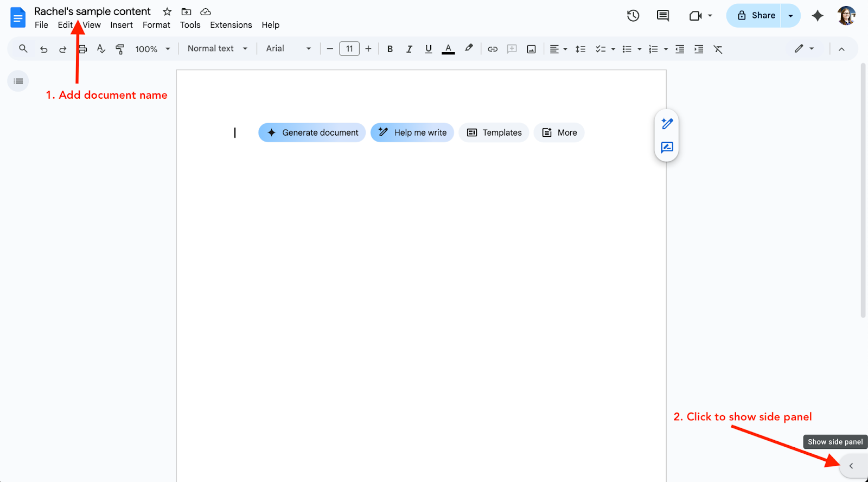The width and height of the screenshot is (868, 482).
Task: Expand the Arial font dropdown
Action: coord(288,49)
